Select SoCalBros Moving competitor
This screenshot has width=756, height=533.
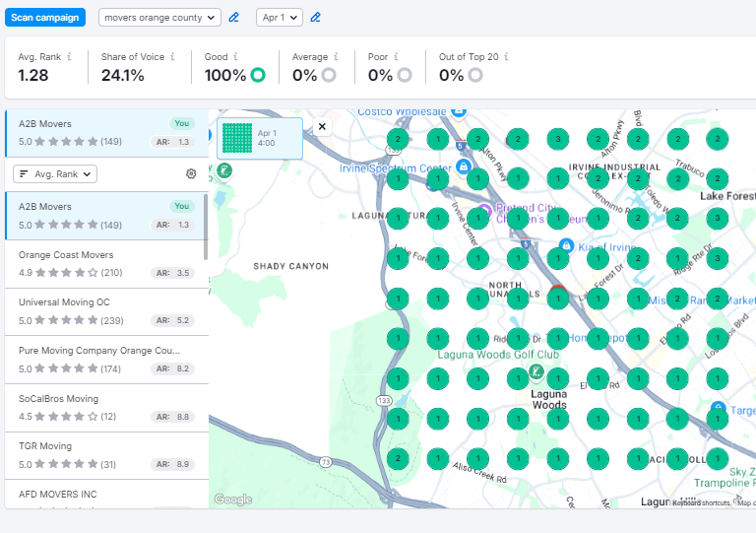tap(106, 408)
